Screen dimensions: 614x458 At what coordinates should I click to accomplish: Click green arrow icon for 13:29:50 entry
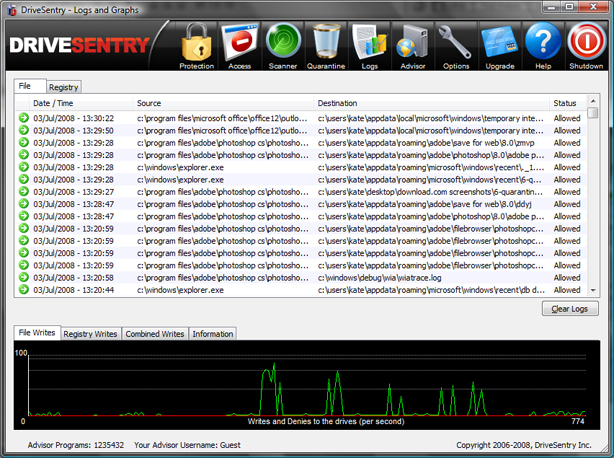24,130
